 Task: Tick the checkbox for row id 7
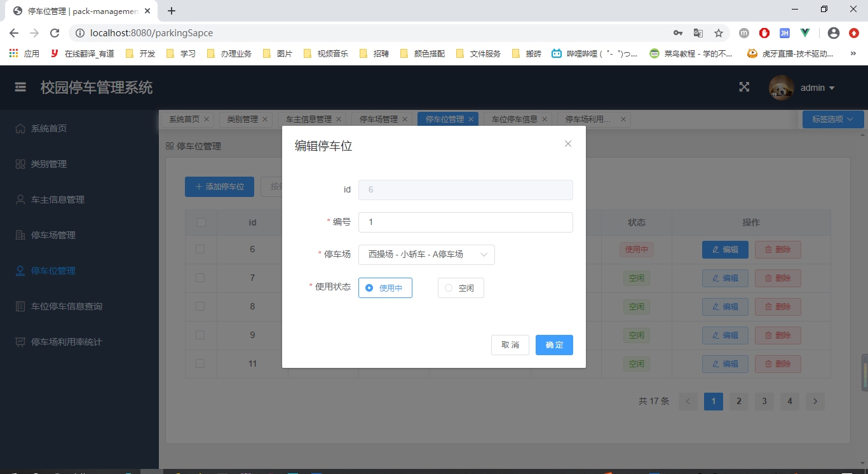click(201, 278)
